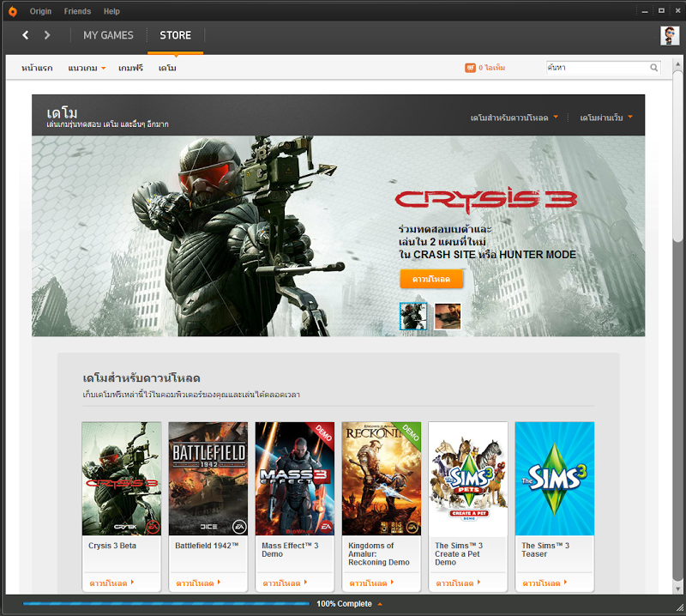Download Battlefield 1942 via ดาวน์โหลด link
This screenshot has width=686, height=616.
[198, 583]
